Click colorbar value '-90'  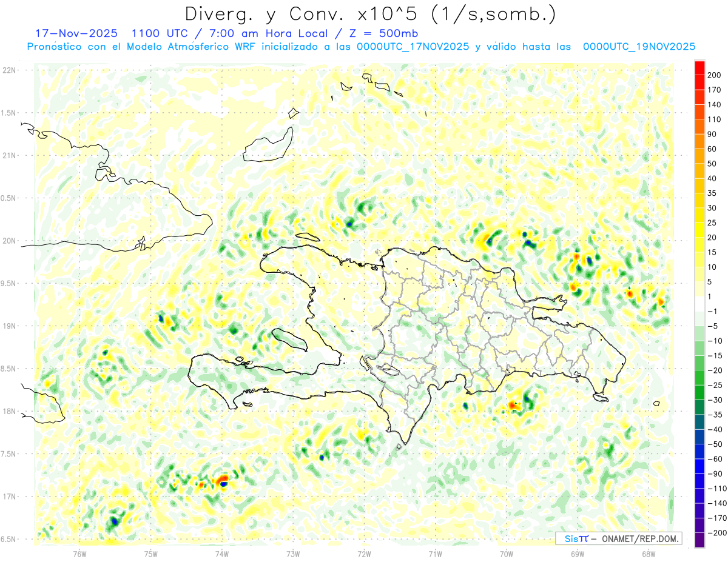click(715, 473)
